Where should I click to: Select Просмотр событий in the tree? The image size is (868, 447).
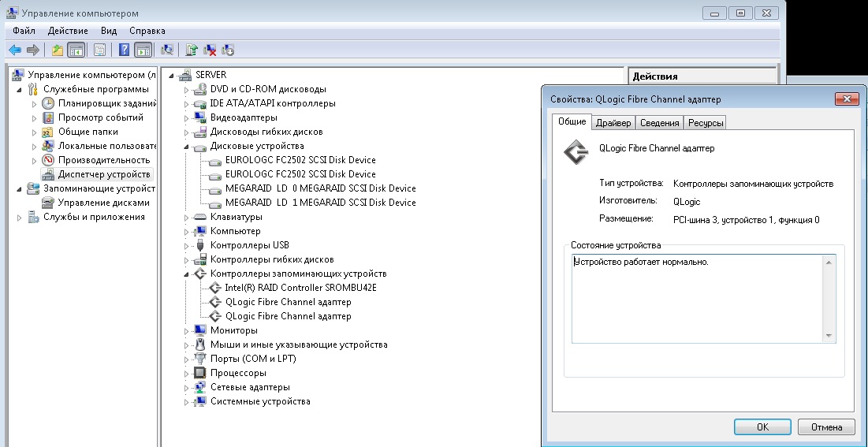coord(101,117)
